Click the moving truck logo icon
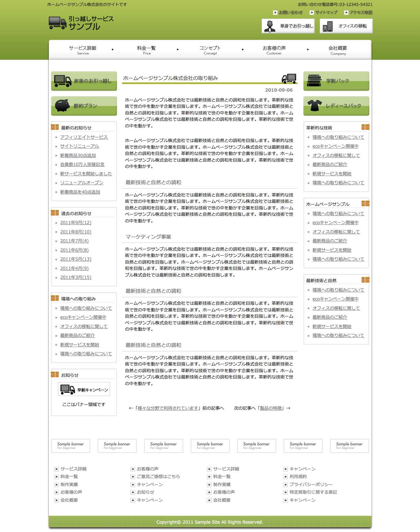Screen dimensions: 420x532 [x=57, y=23]
